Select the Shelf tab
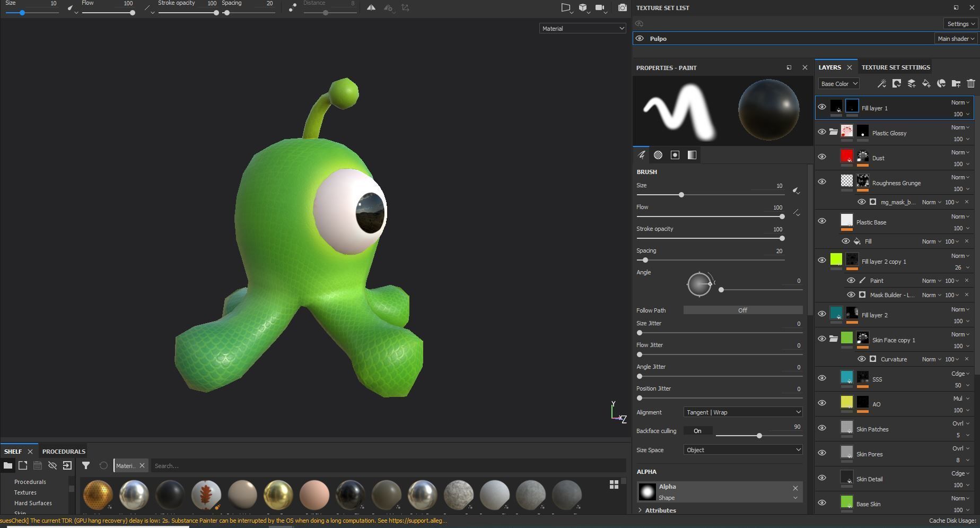The image size is (980, 528). 13,452
